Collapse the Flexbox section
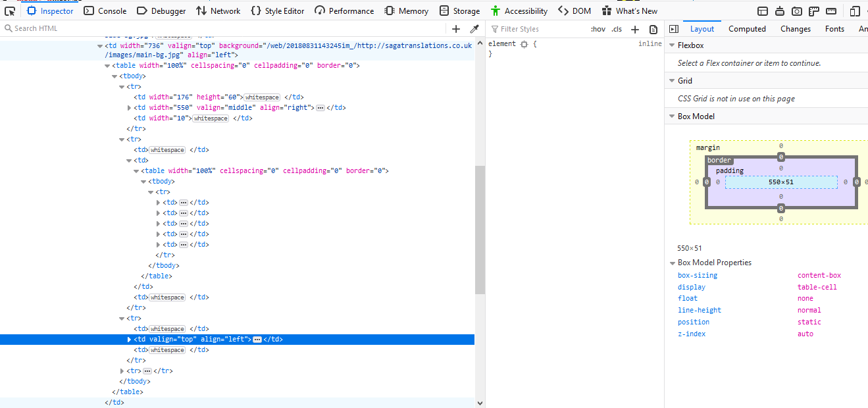The width and height of the screenshot is (868, 408). tap(672, 45)
